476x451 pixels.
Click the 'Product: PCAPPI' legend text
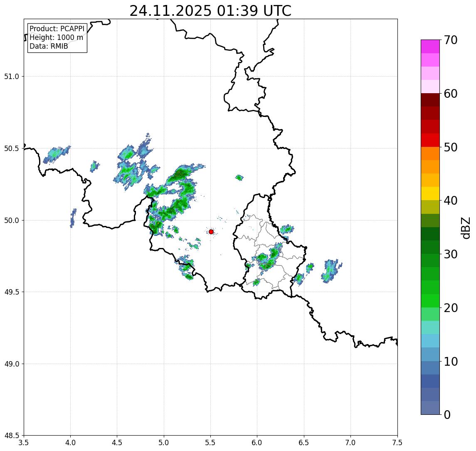point(57,29)
